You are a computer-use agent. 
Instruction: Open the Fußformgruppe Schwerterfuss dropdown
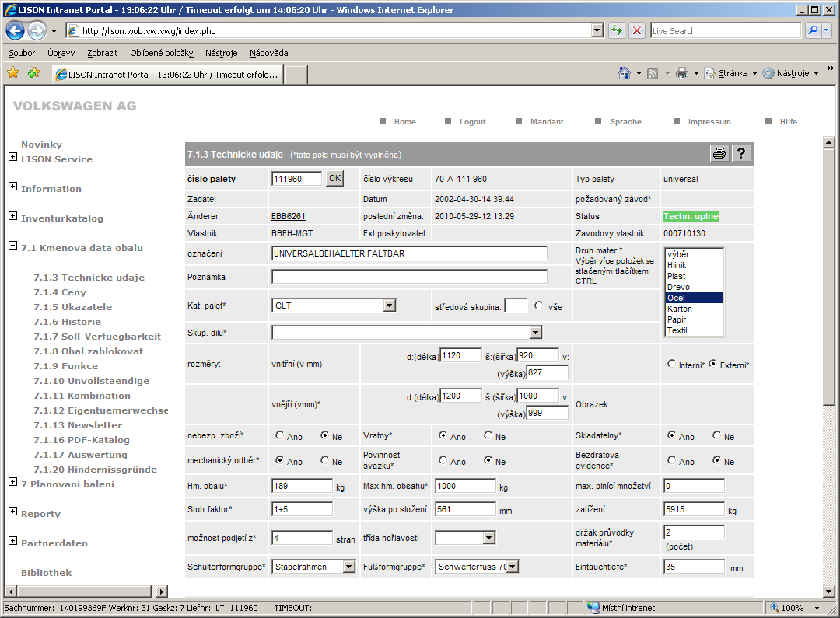pyautogui.click(x=512, y=567)
